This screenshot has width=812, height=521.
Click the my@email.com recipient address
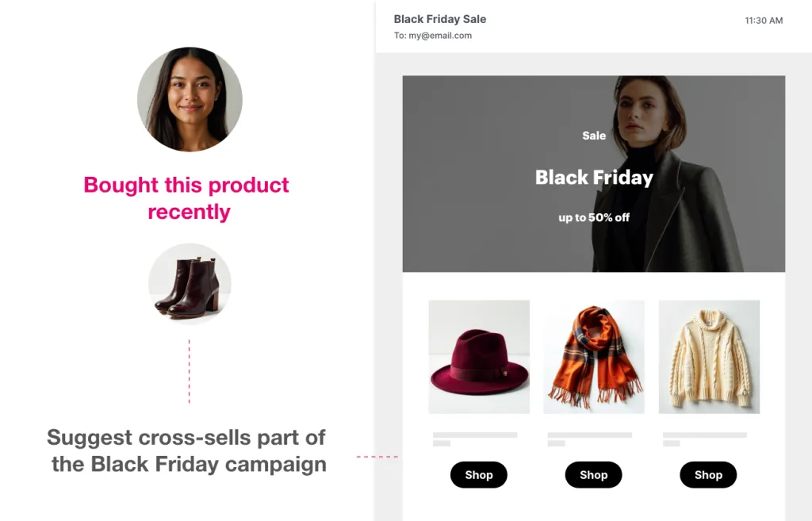[440, 36]
